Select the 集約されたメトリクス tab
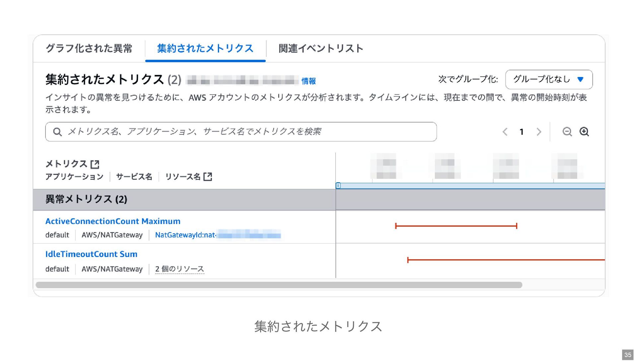This screenshot has width=637, height=364. pos(205,48)
